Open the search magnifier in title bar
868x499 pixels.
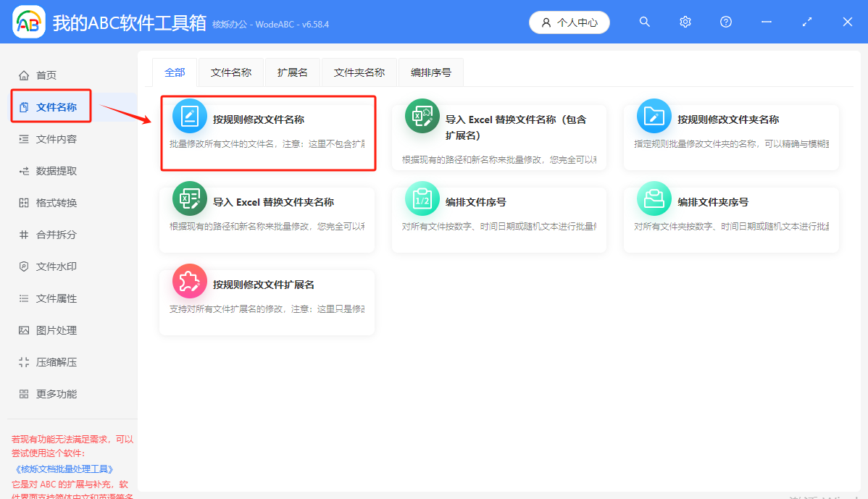[644, 22]
